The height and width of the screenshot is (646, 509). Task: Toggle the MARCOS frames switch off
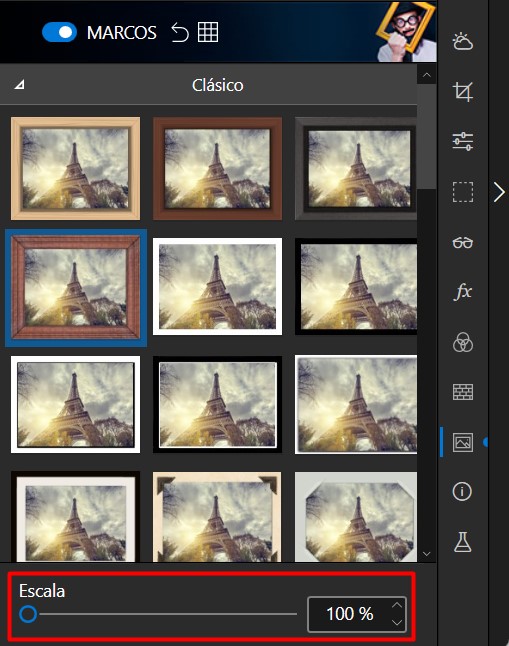tap(59, 32)
